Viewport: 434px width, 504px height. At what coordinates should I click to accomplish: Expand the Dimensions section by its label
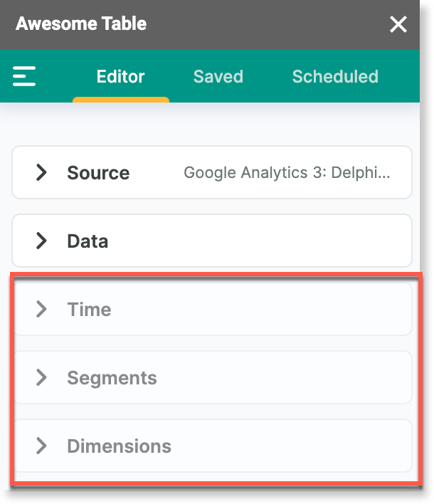(x=119, y=446)
